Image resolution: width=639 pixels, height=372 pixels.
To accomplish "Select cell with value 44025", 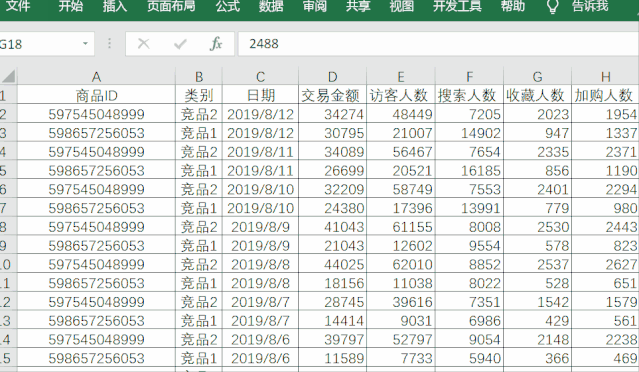I will click(333, 264).
